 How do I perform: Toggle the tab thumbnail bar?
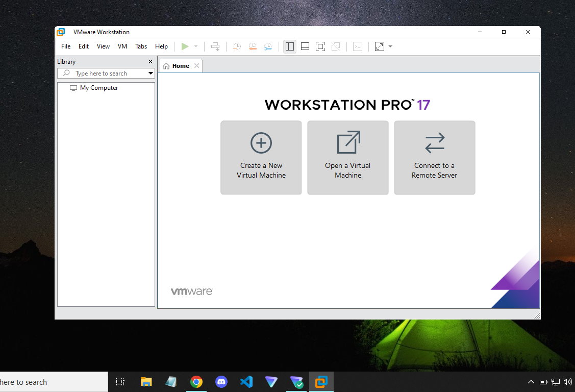click(305, 46)
